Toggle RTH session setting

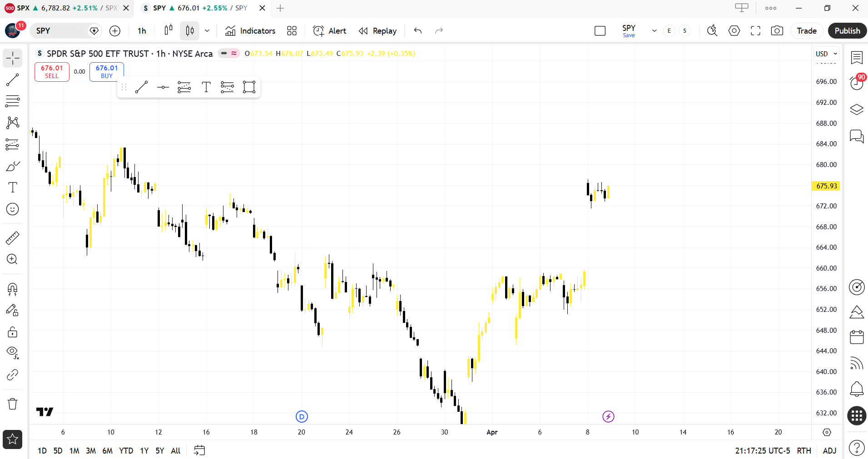tap(804, 451)
